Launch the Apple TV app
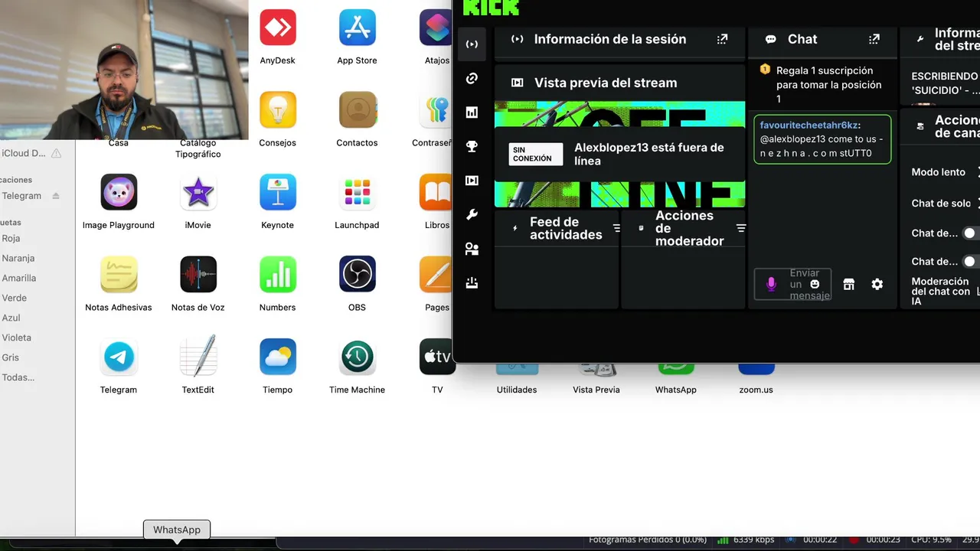Viewport: 980px width, 551px height. (437, 357)
